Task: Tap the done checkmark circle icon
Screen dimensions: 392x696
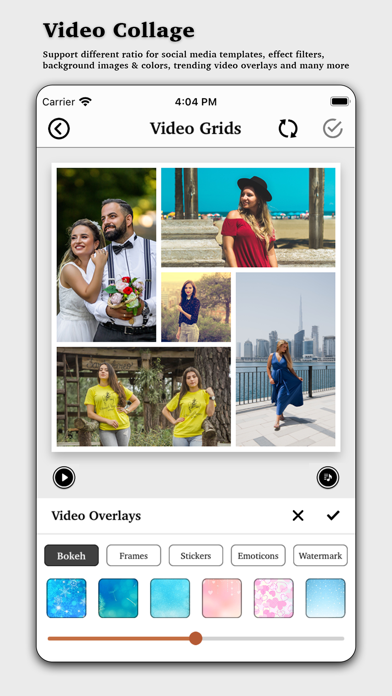Action: click(333, 129)
